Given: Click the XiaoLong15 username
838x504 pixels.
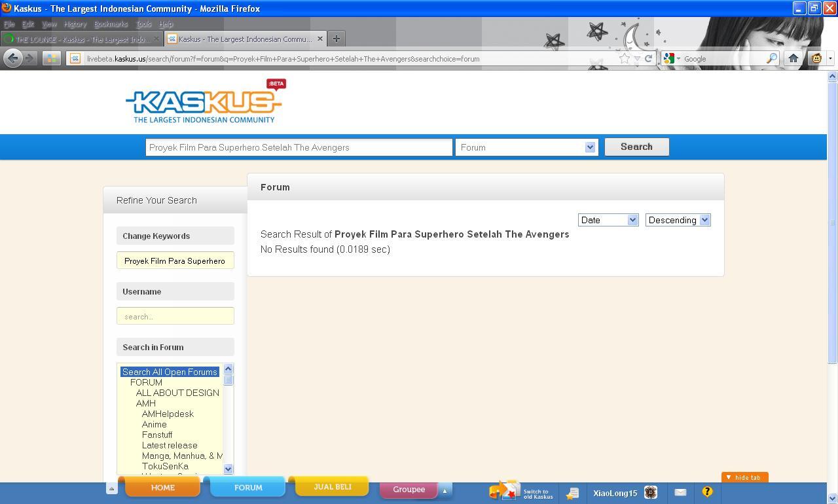Looking at the screenshot, I should [615, 493].
